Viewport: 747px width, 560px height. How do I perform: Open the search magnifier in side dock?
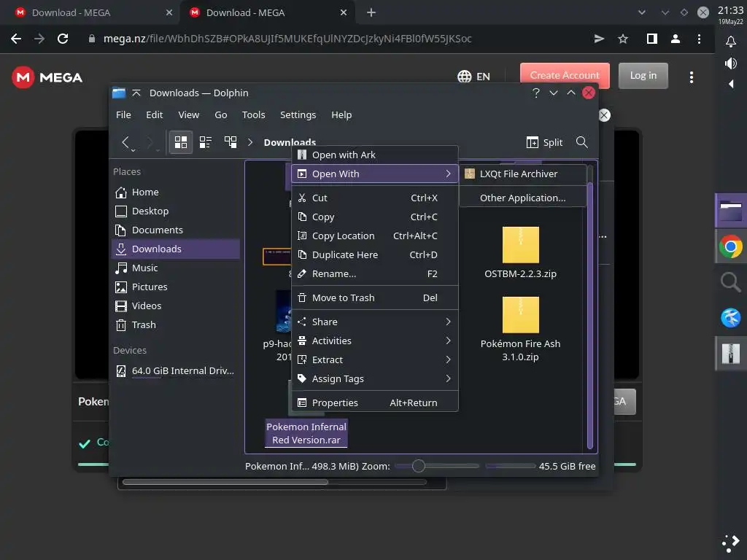pos(730,282)
